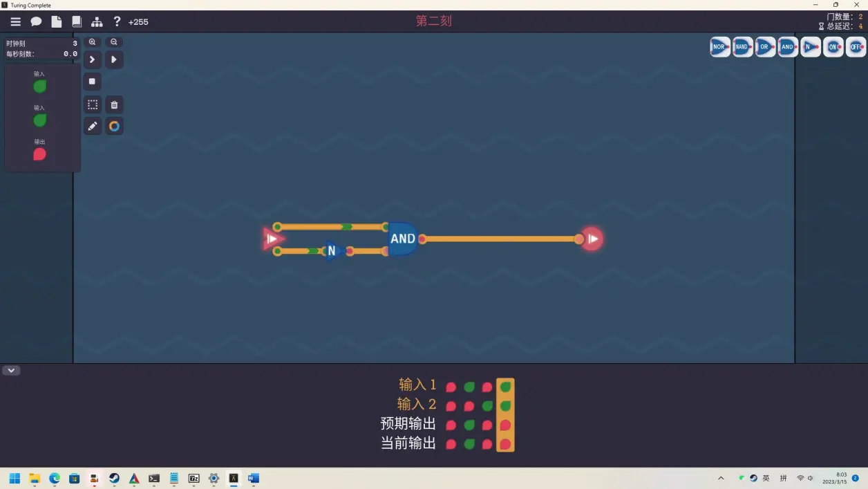Click the highlighted green 输入 1 test dot

[x=506, y=387]
